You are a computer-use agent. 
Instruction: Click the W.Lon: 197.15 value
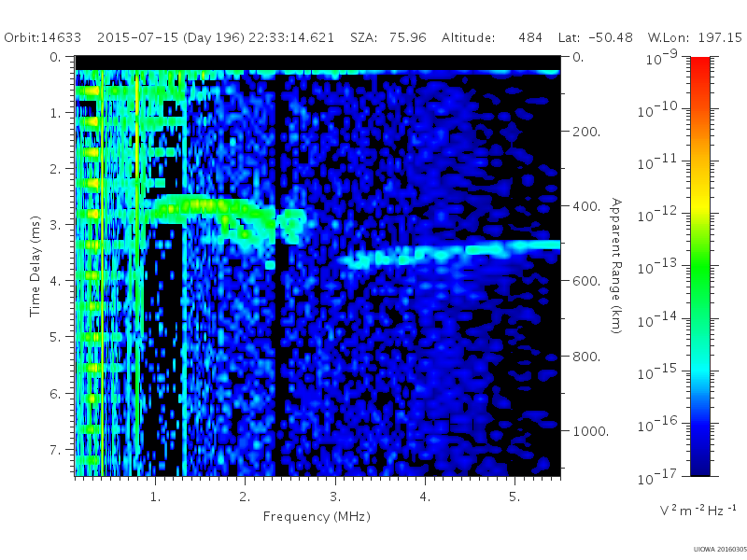tap(695, 37)
